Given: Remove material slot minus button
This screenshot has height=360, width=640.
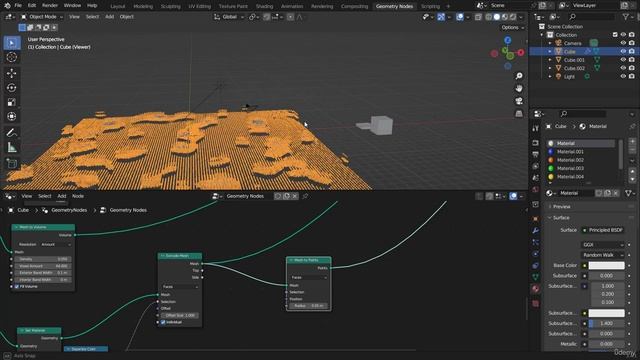Looking at the screenshot, I should click(x=632, y=151).
